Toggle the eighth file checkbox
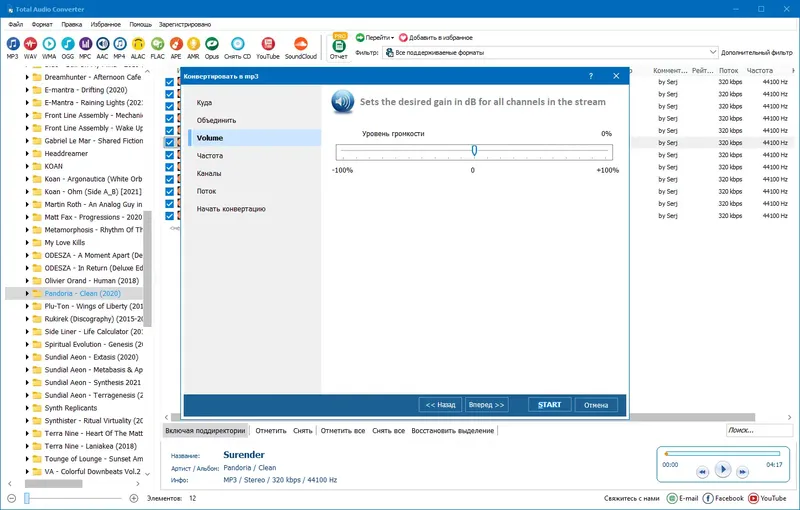This screenshot has width=800, height=510. point(169,167)
